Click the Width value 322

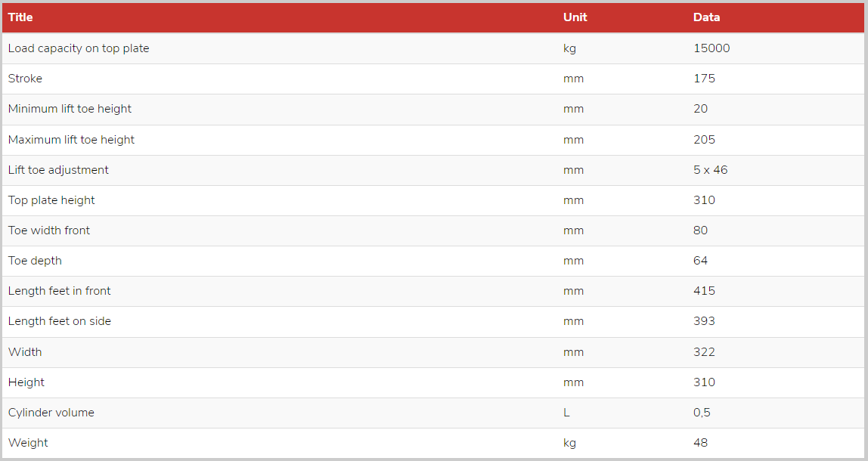point(704,352)
